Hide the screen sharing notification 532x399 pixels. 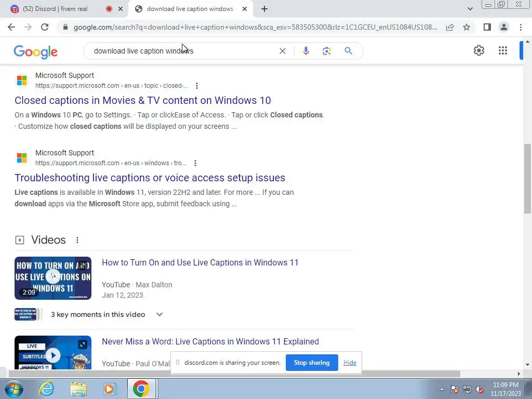pyautogui.click(x=350, y=363)
